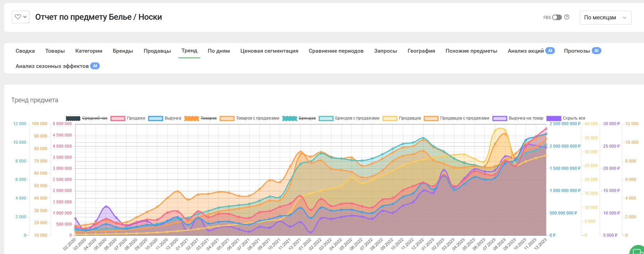Click the heart favorite icon

(x=18, y=17)
